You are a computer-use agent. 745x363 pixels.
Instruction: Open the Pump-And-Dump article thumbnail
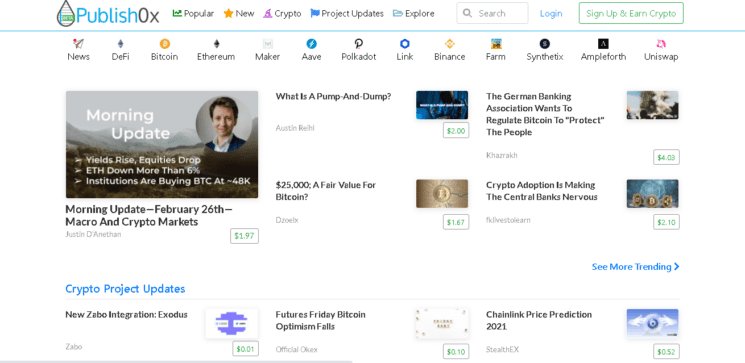(442, 105)
